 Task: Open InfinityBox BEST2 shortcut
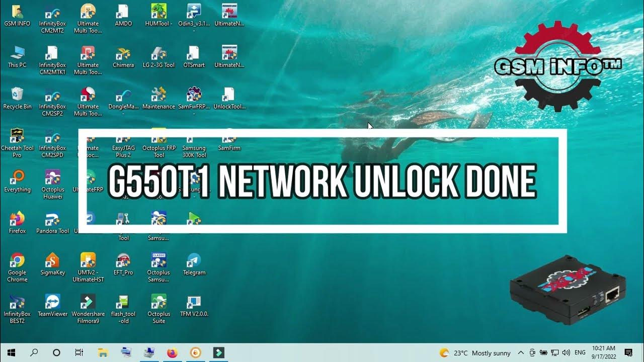17,309
